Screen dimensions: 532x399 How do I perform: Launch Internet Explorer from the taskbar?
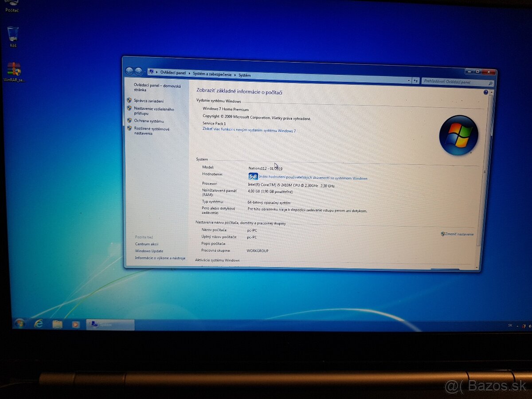(x=39, y=325)
